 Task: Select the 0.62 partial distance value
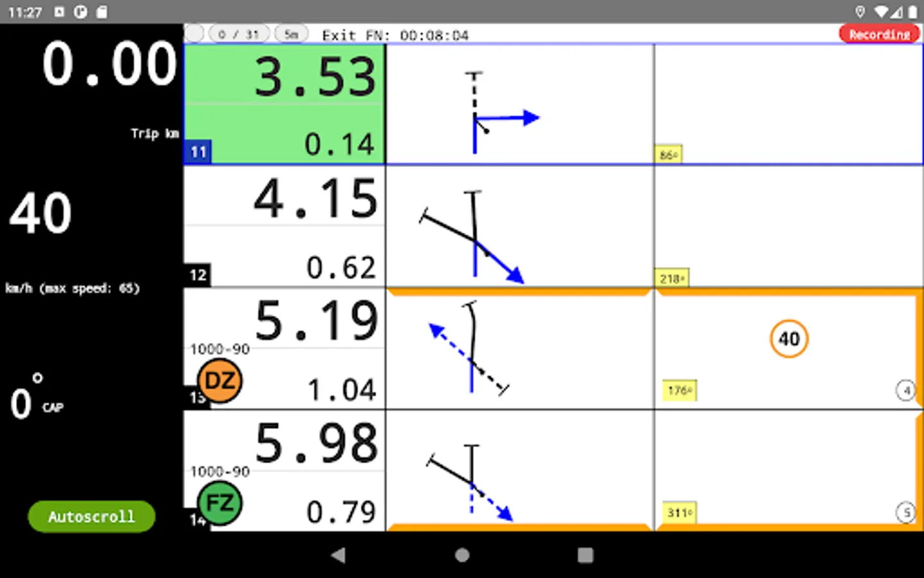click(x=341, y=268)
